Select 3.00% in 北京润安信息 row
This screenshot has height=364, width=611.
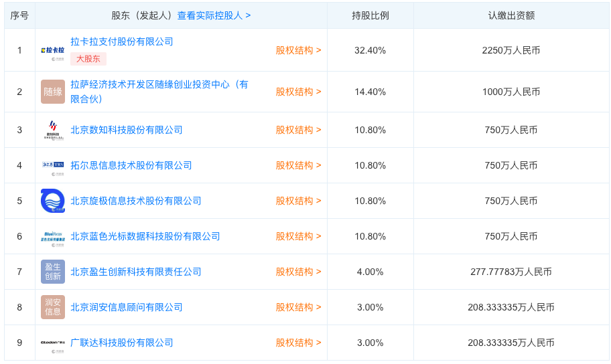click(370, 307)
